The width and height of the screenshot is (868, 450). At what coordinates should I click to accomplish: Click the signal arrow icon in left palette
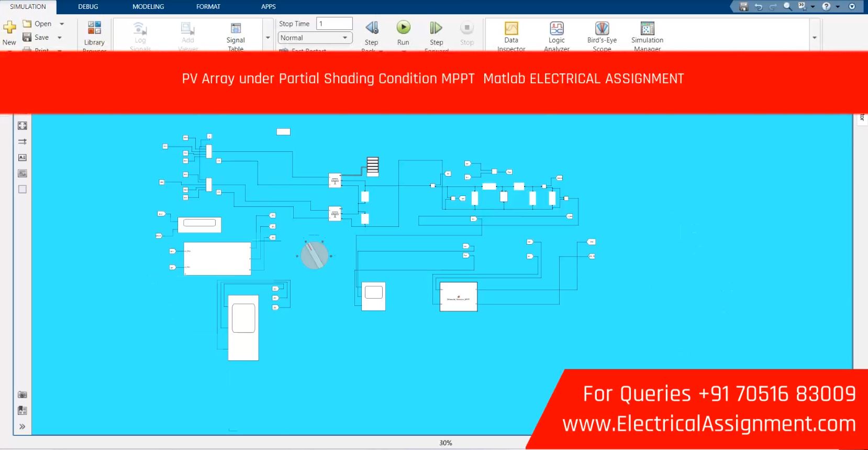(x=22, y=141)
